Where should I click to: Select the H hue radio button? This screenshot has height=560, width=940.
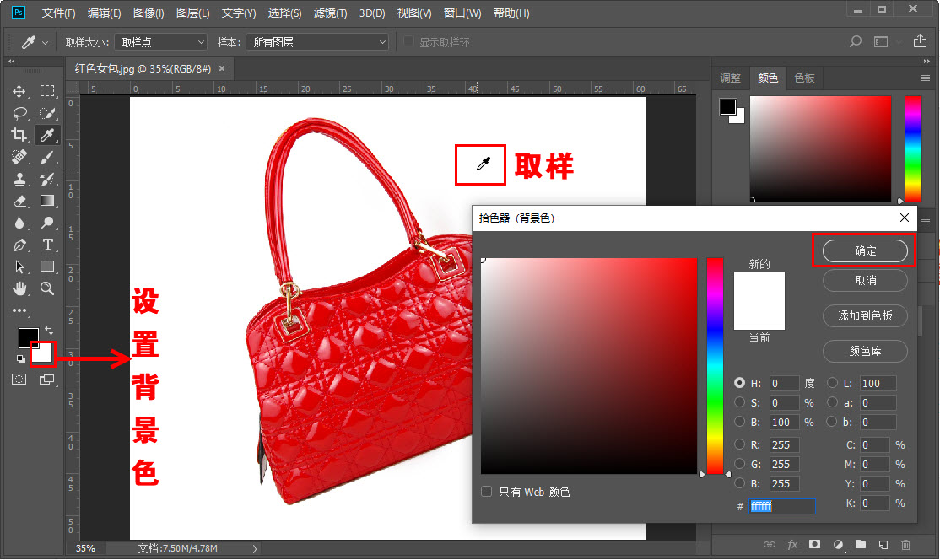click(x=740, y=383)
